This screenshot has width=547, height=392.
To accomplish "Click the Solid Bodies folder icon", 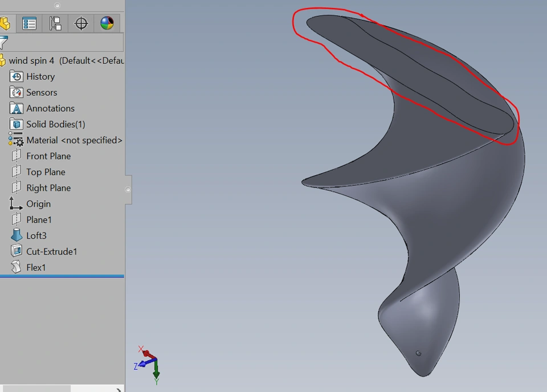I will point(17,124).
